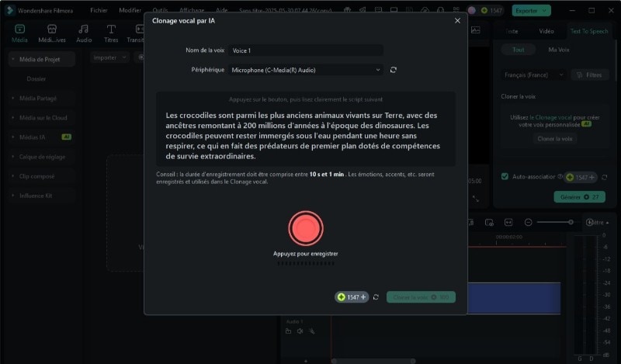
Task: Click the waveform panel icon beside dialog
Action: click(x=476, y=30)
